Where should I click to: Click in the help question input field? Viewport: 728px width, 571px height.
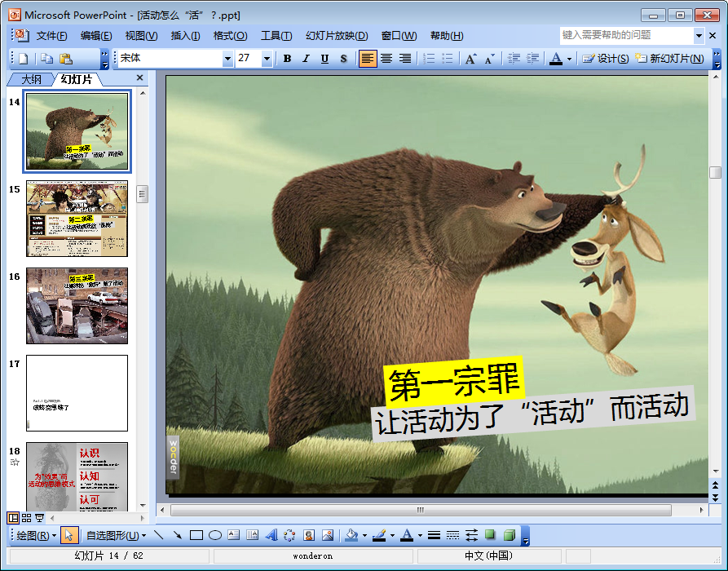pyautogui.click(x=627, y=35)
